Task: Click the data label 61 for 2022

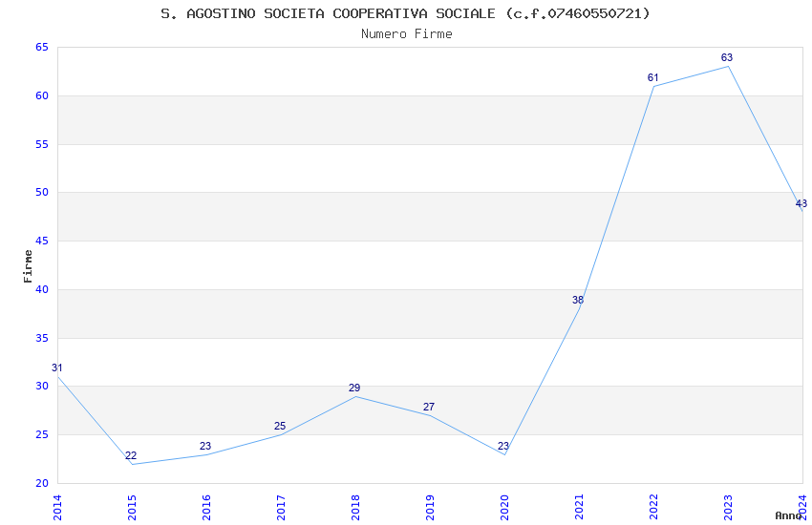Action: coord(653,77)
